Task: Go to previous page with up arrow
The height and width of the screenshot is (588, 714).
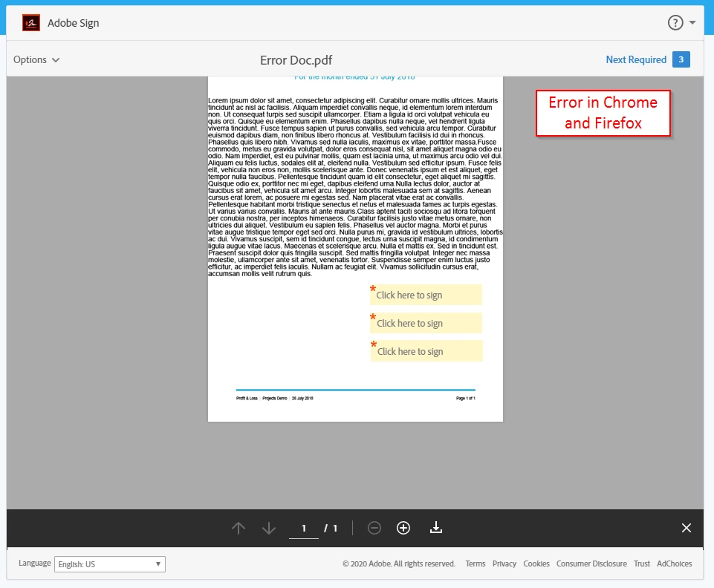Action: click(x=238, y=528)
